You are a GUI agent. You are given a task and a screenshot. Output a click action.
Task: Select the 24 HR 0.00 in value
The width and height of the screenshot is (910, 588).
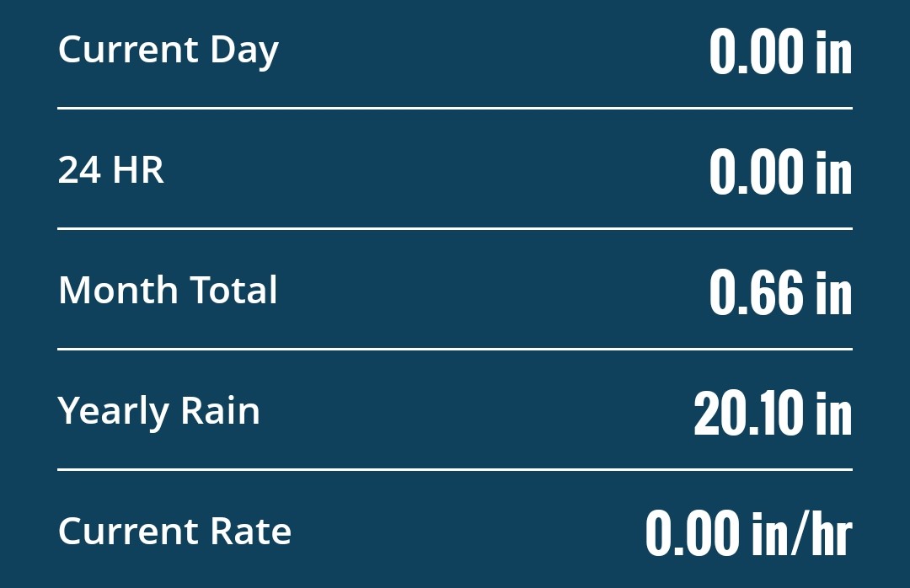point(780,171)
